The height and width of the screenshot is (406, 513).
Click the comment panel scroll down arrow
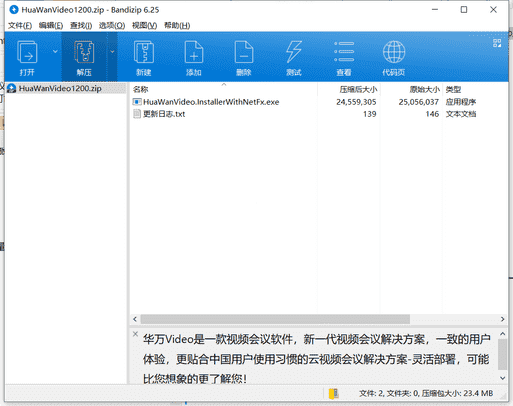tap(502, 378)
